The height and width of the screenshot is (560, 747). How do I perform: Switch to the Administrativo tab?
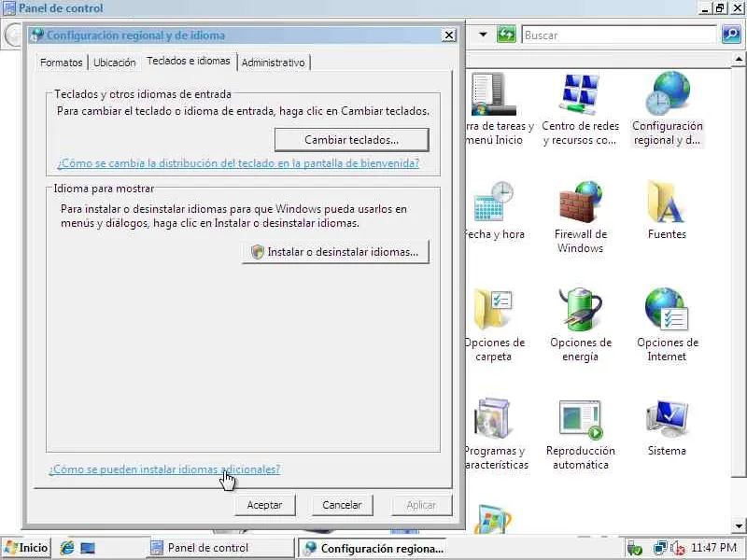[x=274, y=63]
